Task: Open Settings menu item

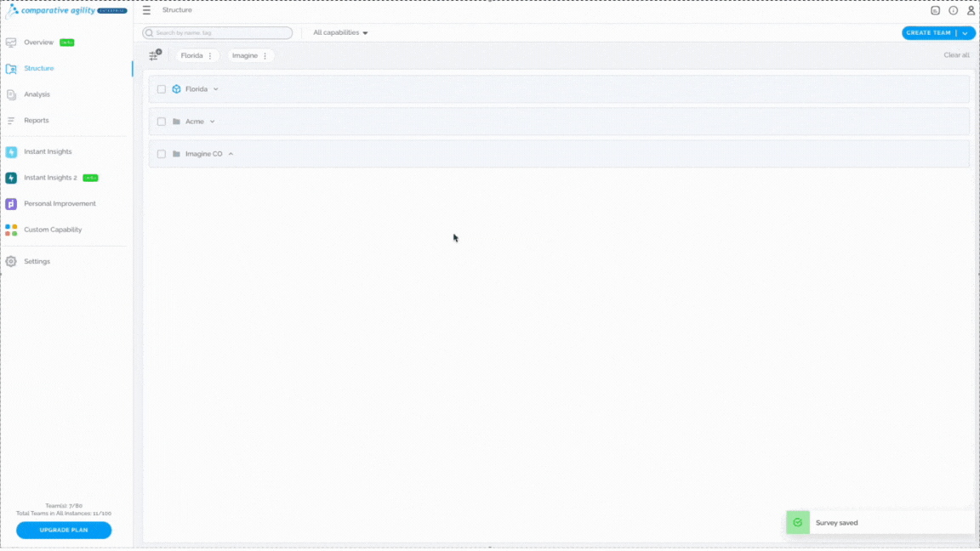Action: [37, 262]
